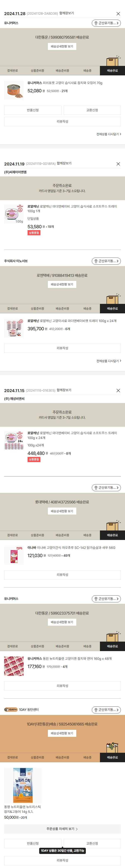The width and height of the screenshot is (125, 868).
Task: Tap the delivery box illustration for 로젠택배 shipment
Action: click(x=112, y=299)
